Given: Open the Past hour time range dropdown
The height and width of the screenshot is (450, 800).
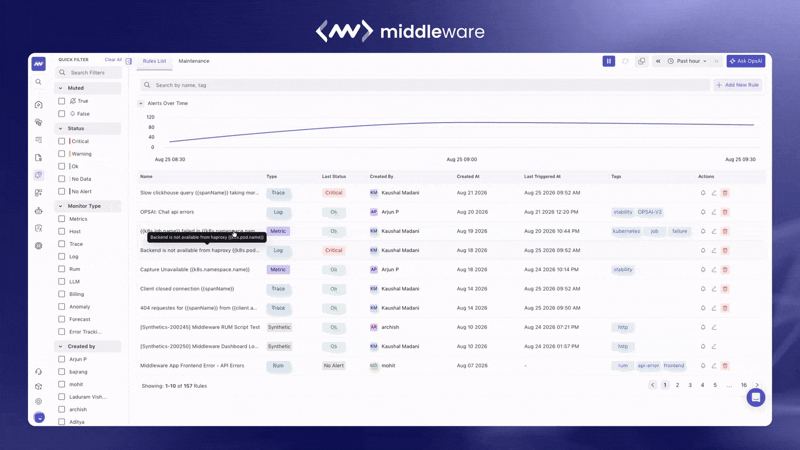Looking at the screenshot, I should pos(688,61).
